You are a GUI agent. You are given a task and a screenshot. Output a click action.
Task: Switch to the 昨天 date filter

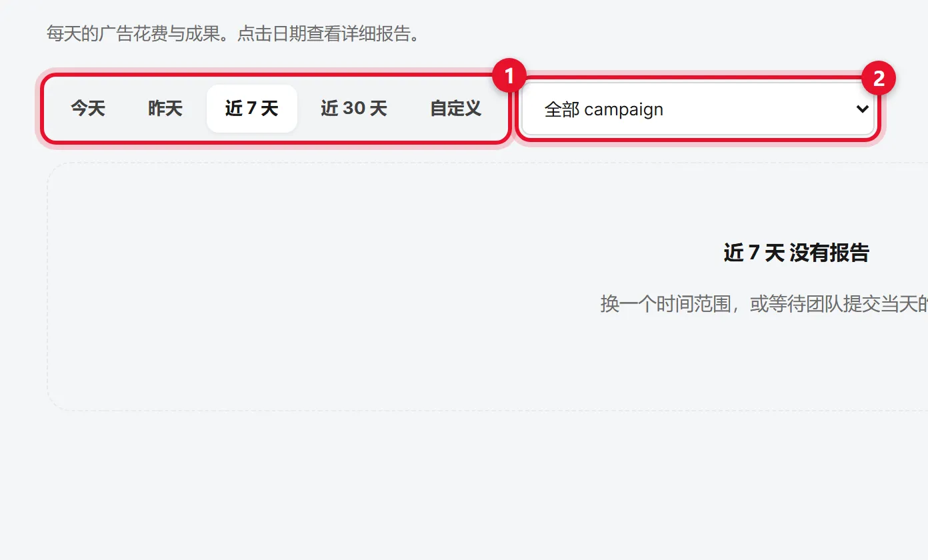pyautogui.click(x=165, y=109)
